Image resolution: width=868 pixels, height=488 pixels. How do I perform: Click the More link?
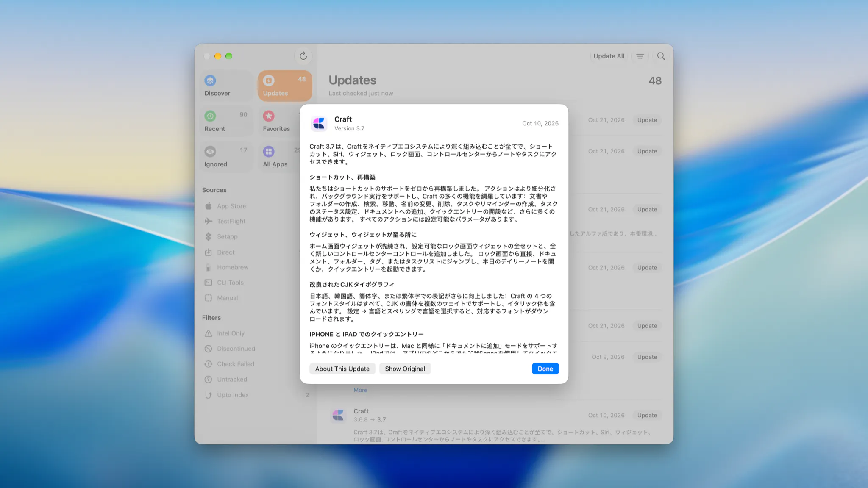point(360,390)
